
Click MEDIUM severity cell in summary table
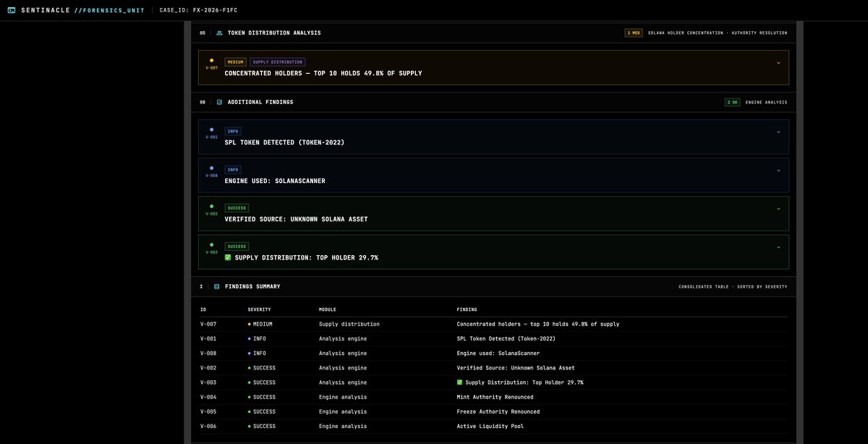[x=260, y=324]
